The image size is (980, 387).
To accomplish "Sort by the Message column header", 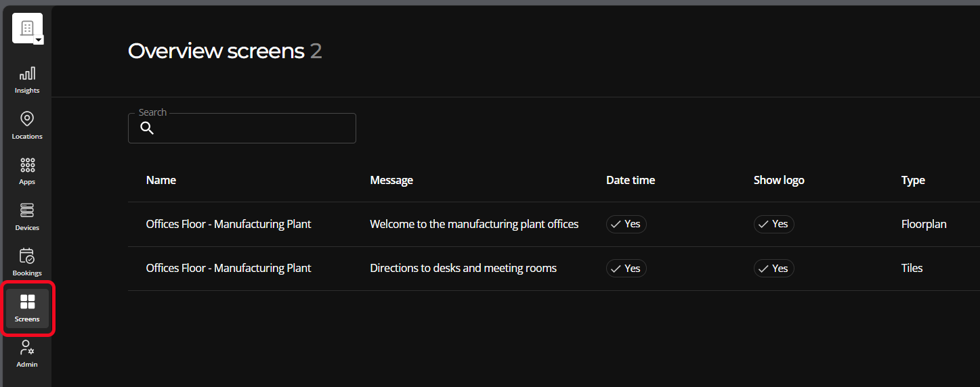I will [x=391, y=180].
